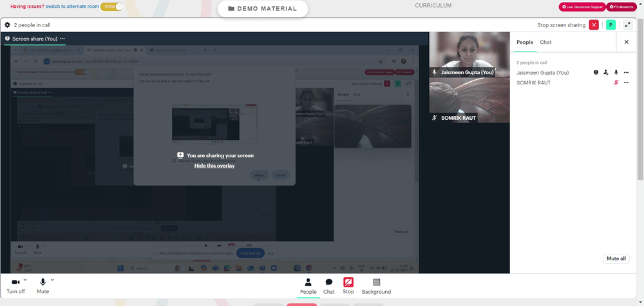Click Hide this overlay link
The height and width of the screenshot is (306, 644).
pyautogui.click(x=214, y=166)
